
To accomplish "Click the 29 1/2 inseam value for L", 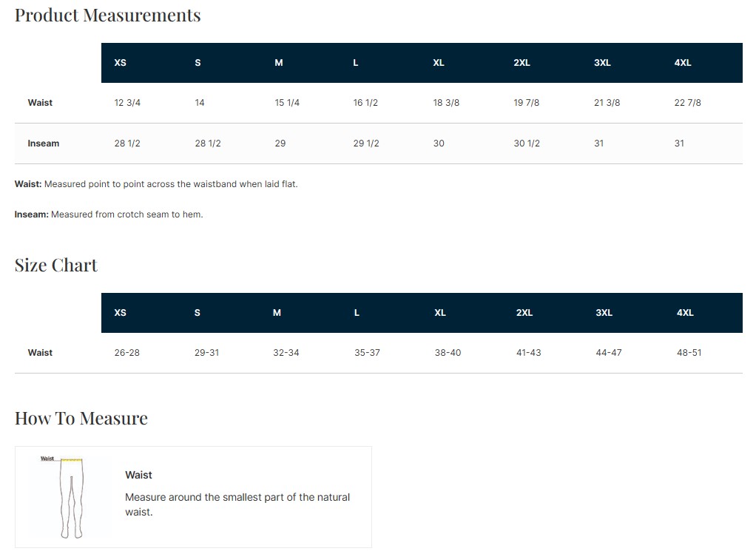I will click(366, 143).
